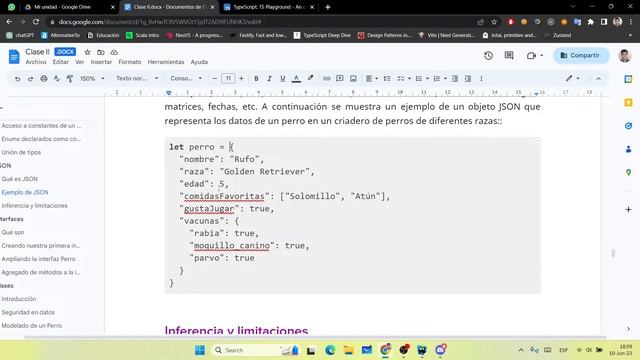The height and width of the screenshot is (360, 640).
Task: Switch to TypeScript Playground browser tab
Action: 269,7
